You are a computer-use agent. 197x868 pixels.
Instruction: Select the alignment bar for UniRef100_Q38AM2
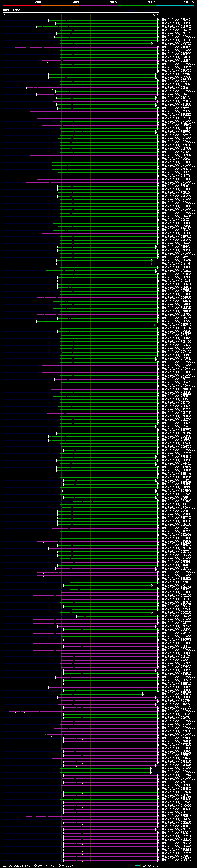pos(104,260)
